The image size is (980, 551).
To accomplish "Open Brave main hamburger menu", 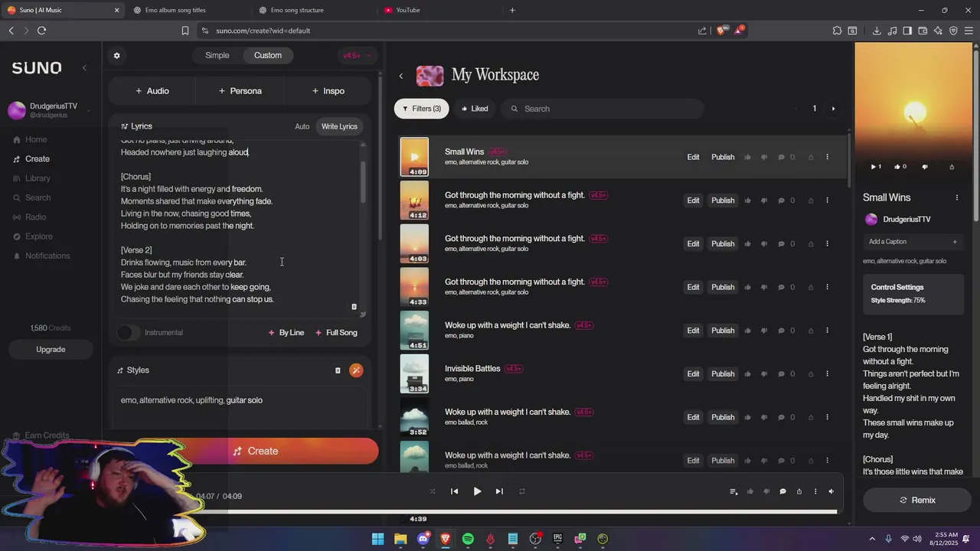I will click(x=969, y=31).
